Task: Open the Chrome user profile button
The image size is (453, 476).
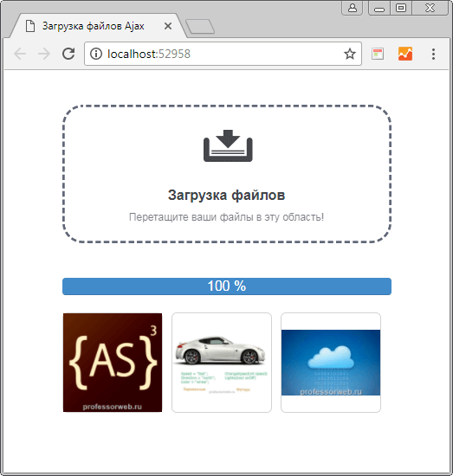Action: [x=353, y=8]
